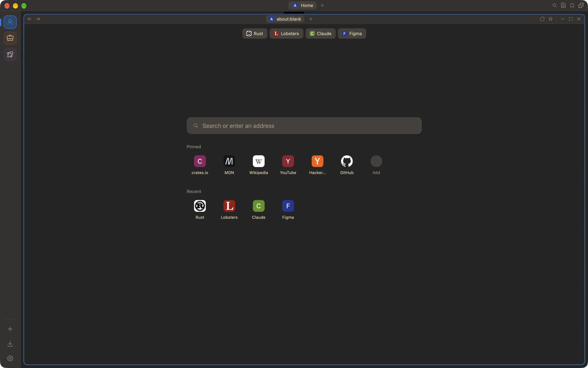Open the reader notes icon in title bar
Screen dimensions: 588x368
(563, 5)
